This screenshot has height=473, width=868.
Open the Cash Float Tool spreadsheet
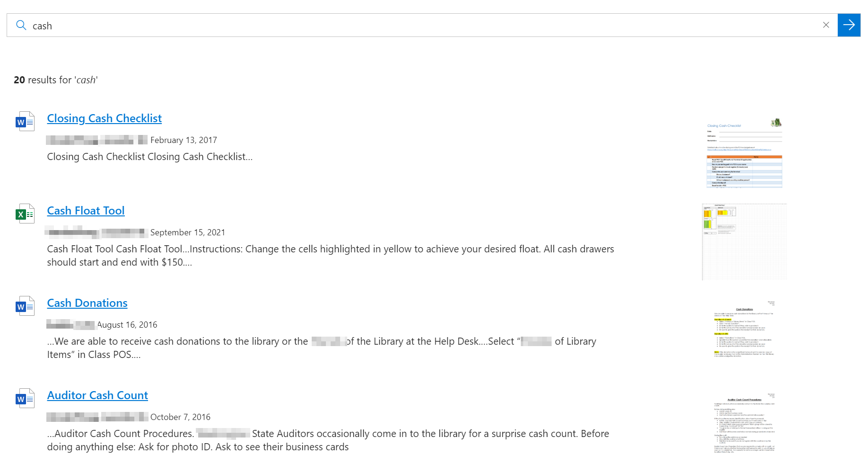point(86,211)
